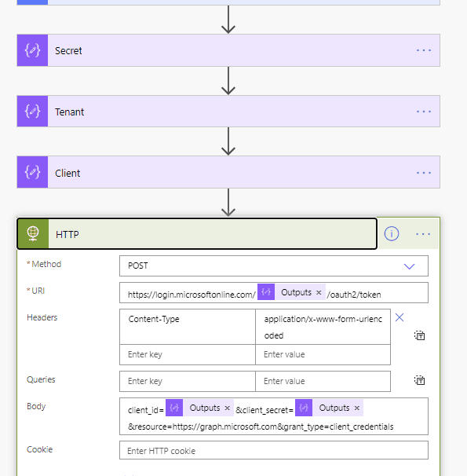
Task: Click the Content-Type header key field
Action: point(188,327)
